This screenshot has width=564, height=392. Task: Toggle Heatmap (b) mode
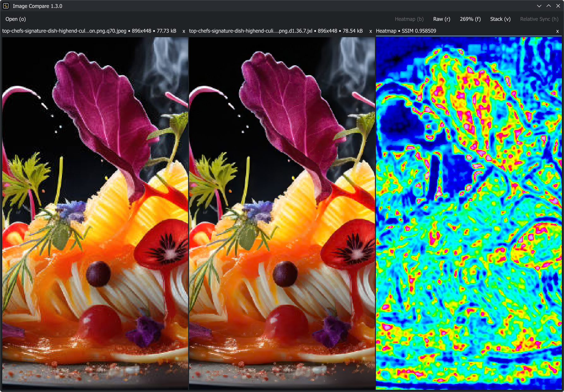tap(409, 19)
